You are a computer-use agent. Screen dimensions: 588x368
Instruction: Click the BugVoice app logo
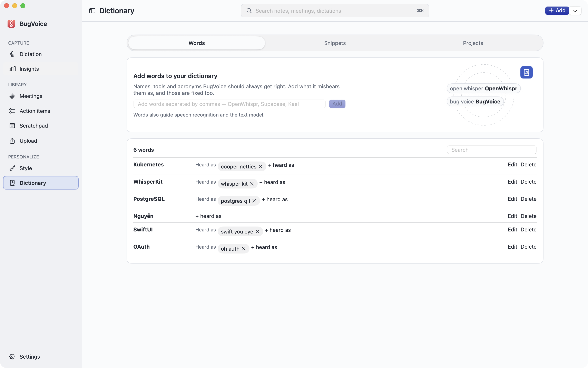(x=11, y=24)
